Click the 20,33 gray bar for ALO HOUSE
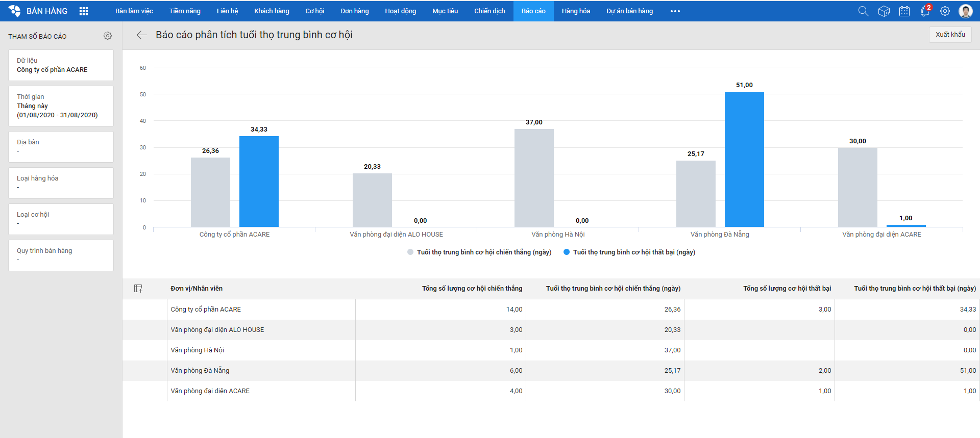 pyautogui.click(x=372, y=200)
